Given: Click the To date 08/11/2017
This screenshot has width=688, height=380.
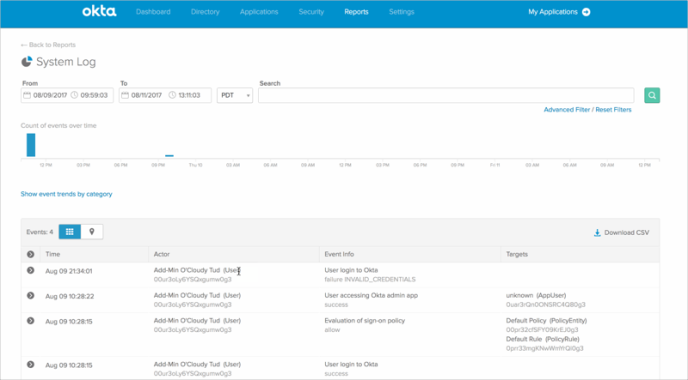Looking at the screenshot, I should pos(147,95).
